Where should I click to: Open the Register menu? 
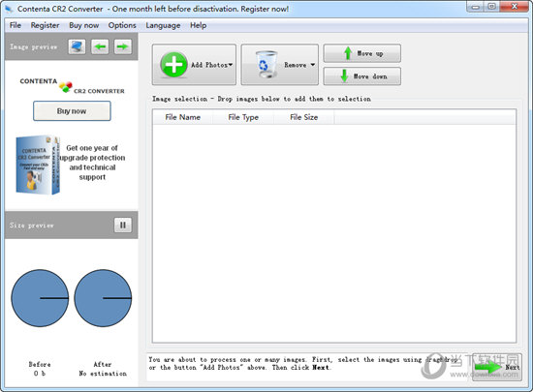[45, 25]
